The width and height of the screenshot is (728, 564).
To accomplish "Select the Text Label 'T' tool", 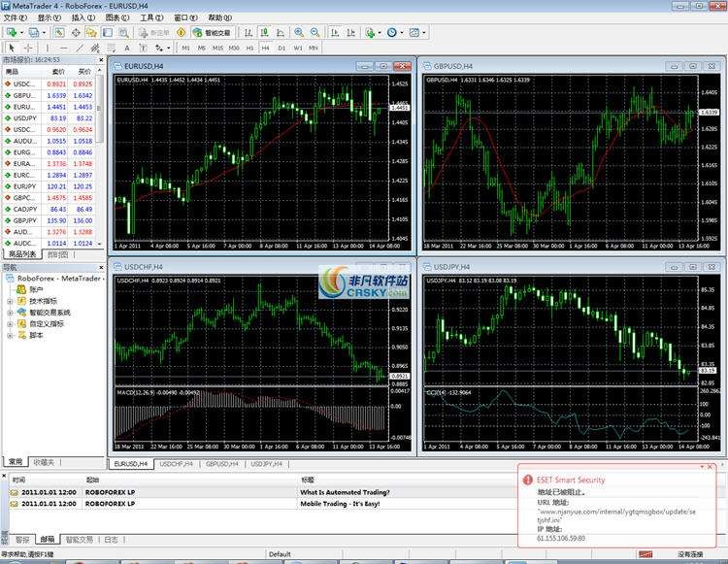I will click(x=143, y=48).
